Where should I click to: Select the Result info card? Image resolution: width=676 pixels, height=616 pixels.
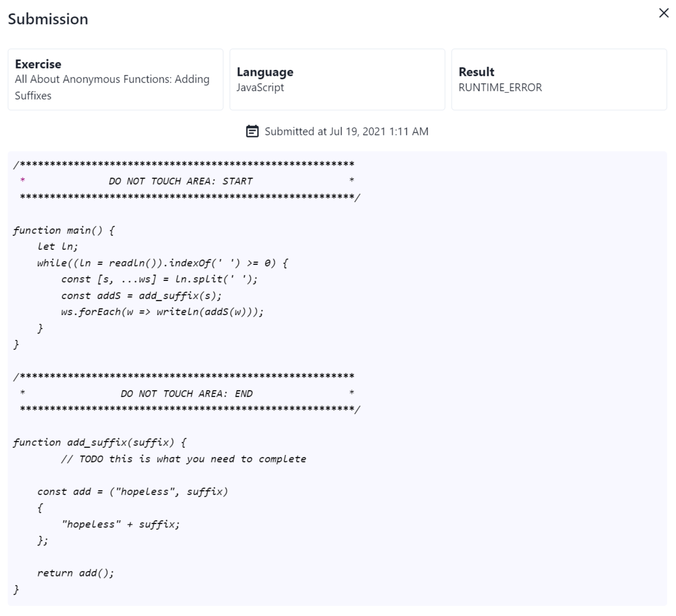pos(559,79)
